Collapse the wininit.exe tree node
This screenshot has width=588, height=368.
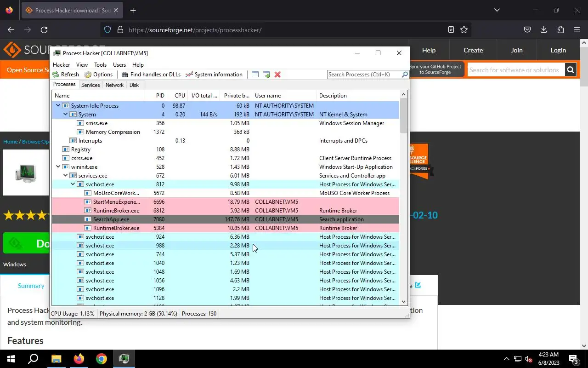pyautogui.click(x=58, y=167)
